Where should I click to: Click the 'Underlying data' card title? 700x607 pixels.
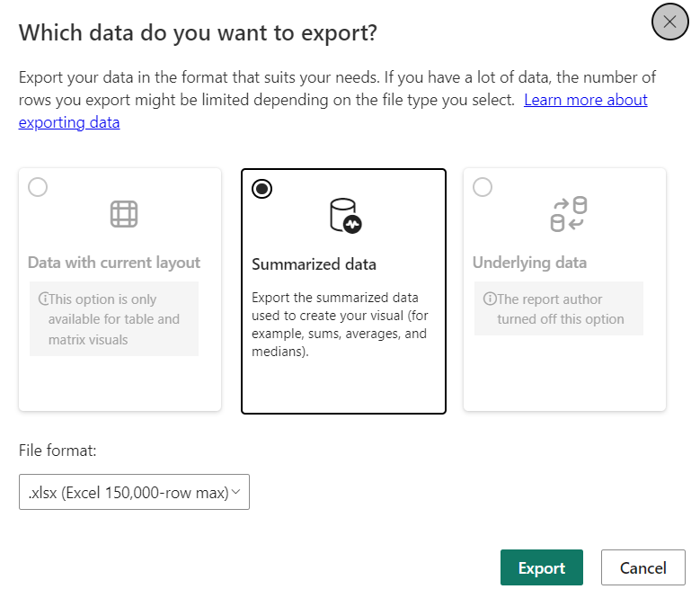529,263
